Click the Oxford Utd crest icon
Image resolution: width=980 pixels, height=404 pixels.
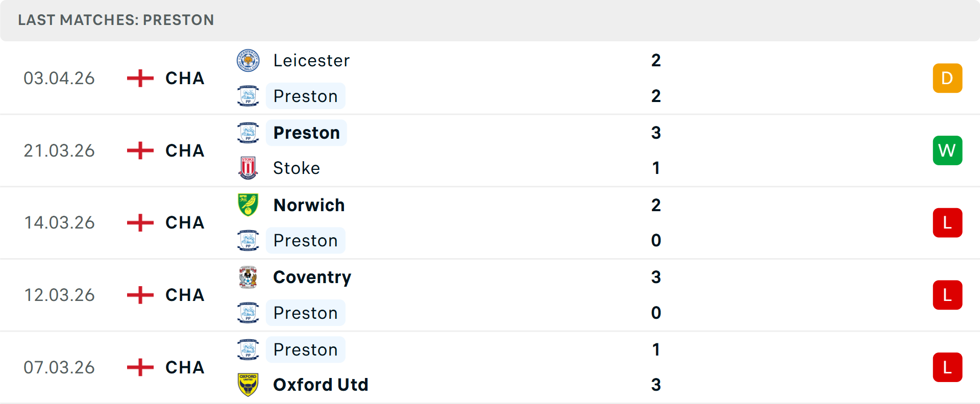point(248,385)
